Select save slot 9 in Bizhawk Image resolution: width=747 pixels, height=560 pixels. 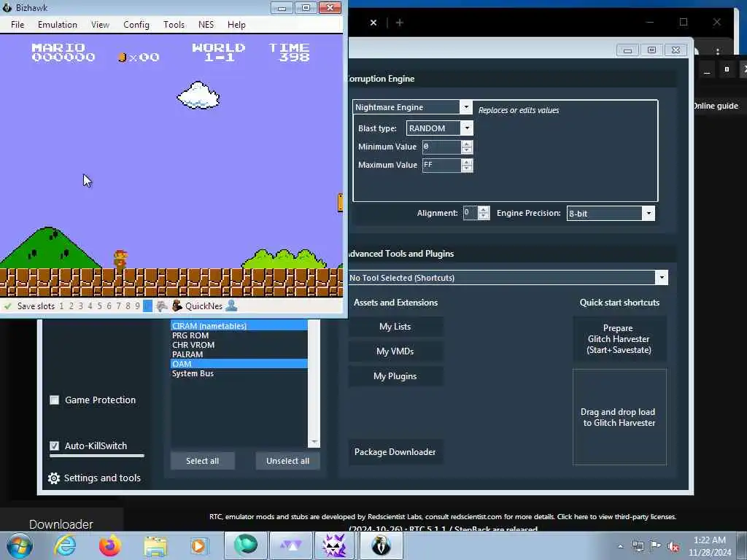(137, 306)
